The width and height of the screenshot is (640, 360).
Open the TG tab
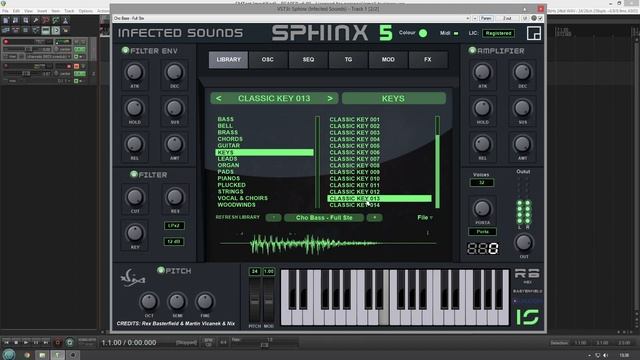(x=348, y=60)
